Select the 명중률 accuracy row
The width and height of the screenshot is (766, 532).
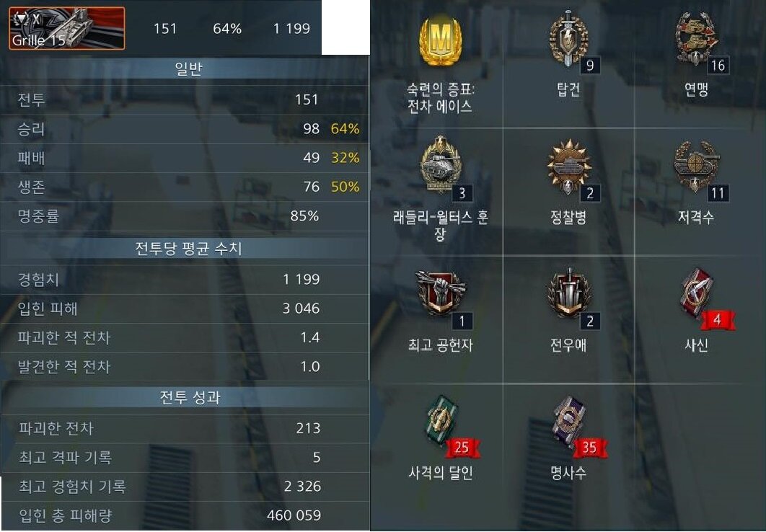click(x=185, y=216)
